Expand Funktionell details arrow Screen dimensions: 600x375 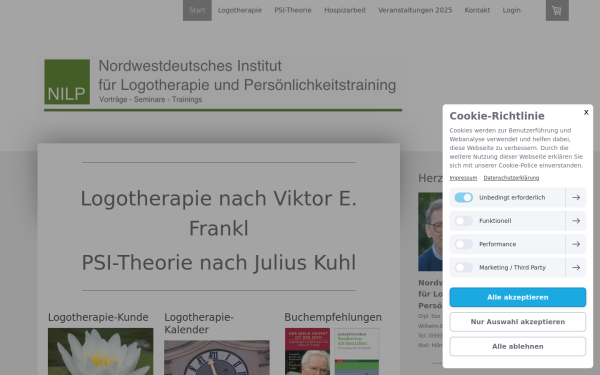(x=576, y=221)
